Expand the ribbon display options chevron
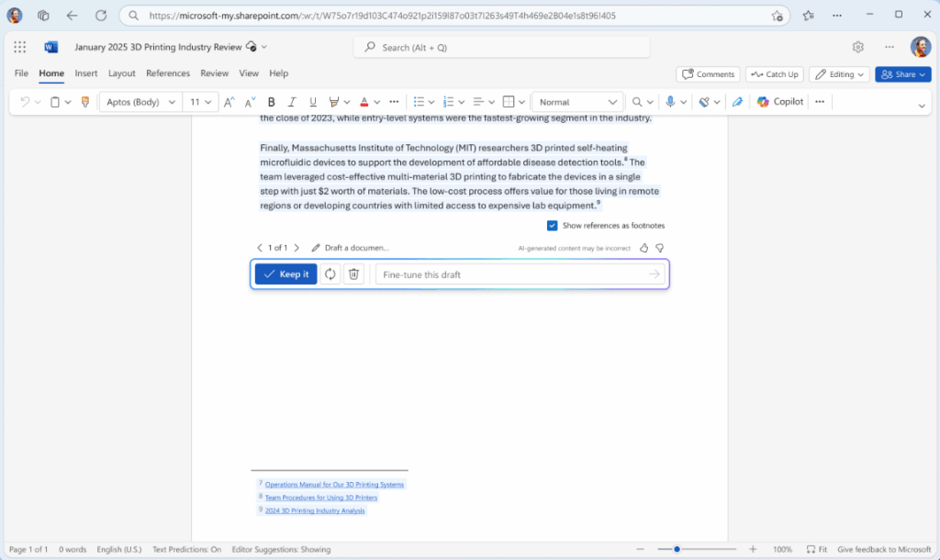Viewport: 940px width, 560px height. coord(922,106)
